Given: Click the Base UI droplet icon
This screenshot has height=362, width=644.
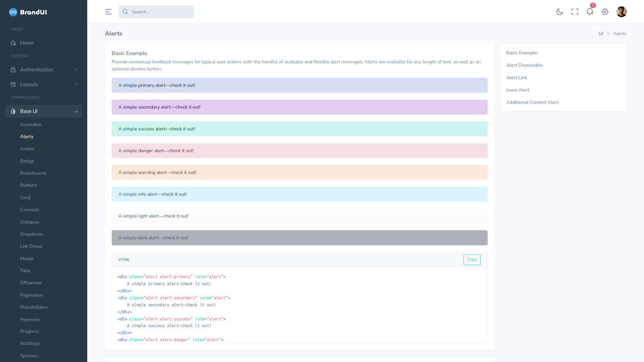Looking at the screenshot, I should [14, 111].
